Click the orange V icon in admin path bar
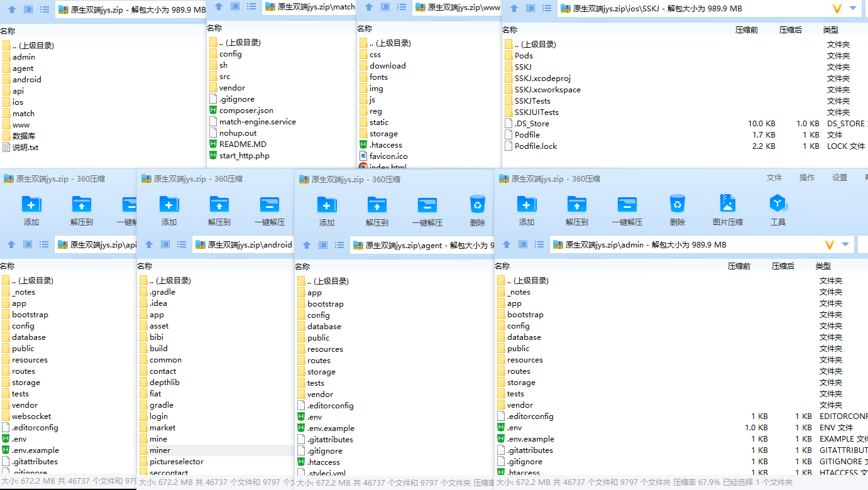This screenshot has height=490, width=868. coord(829,244)
